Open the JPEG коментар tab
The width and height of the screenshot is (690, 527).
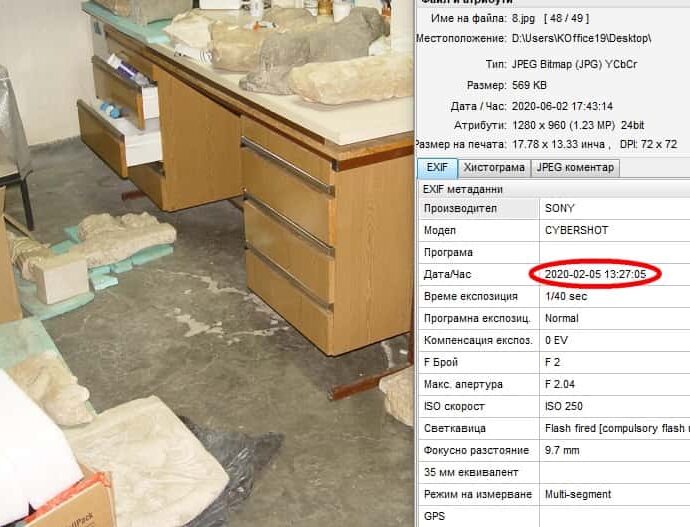pos(575,168)
